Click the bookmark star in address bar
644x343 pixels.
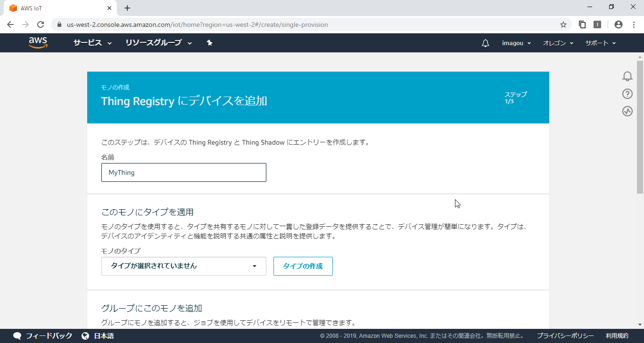pos(564,24)
